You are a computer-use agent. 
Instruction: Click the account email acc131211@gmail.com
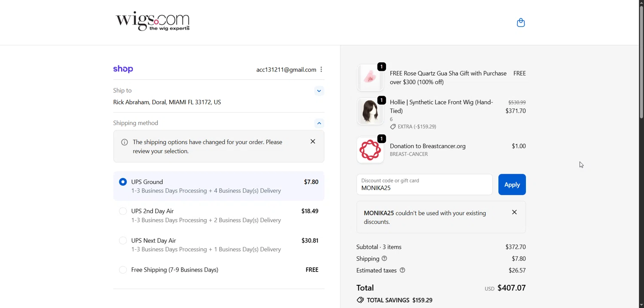286,69
